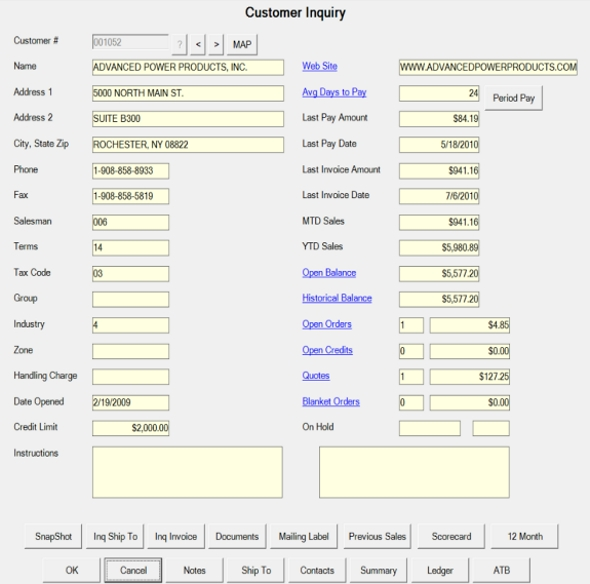Image resolution: width=590 pixels, height=584 pixels.
Task: Click the OK button
Action: click(71, 570)
